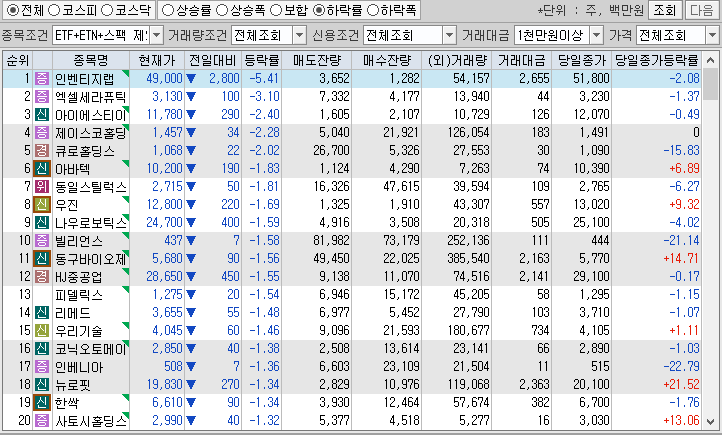
Task: Click 신 badge icon for 나우로보틱스
Action: pos(42,222)
